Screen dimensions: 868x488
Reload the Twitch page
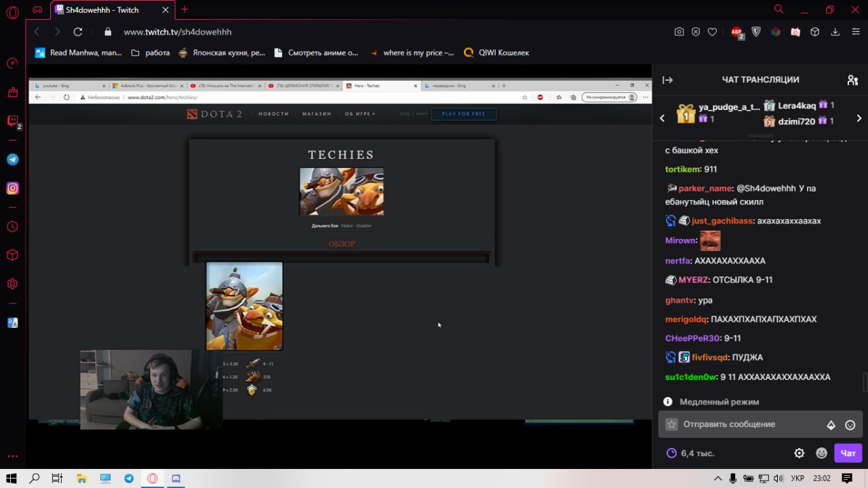click(x=77, y=32)
